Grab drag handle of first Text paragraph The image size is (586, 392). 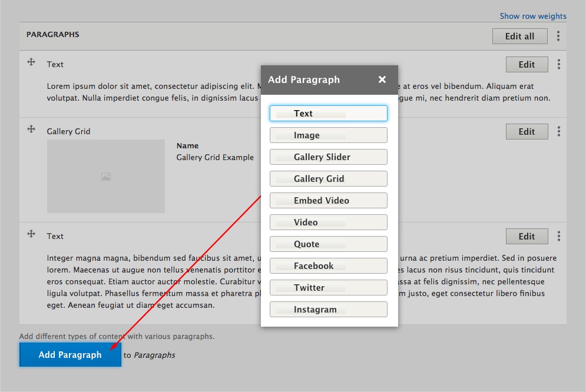[x=31, y=62]
